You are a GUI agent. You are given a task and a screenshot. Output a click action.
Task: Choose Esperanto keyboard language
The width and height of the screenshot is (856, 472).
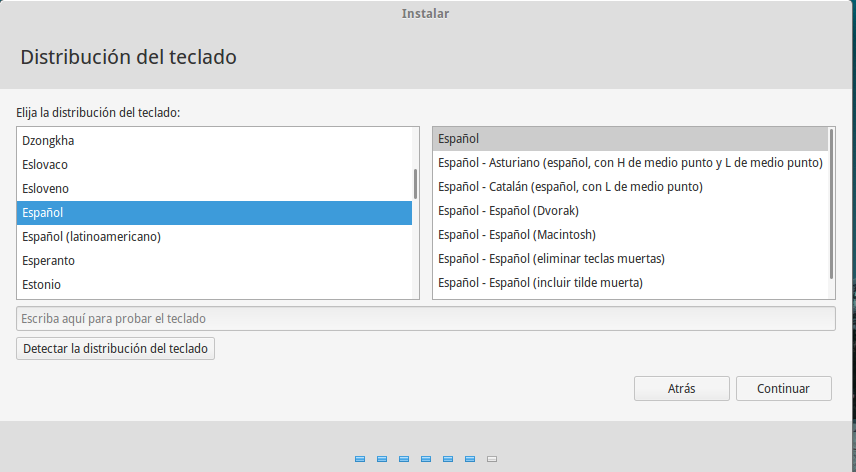(x=49, y=261)
